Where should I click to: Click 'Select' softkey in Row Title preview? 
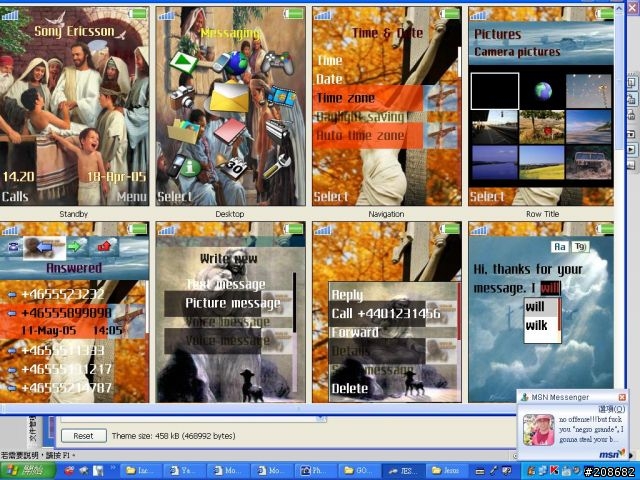487,197
